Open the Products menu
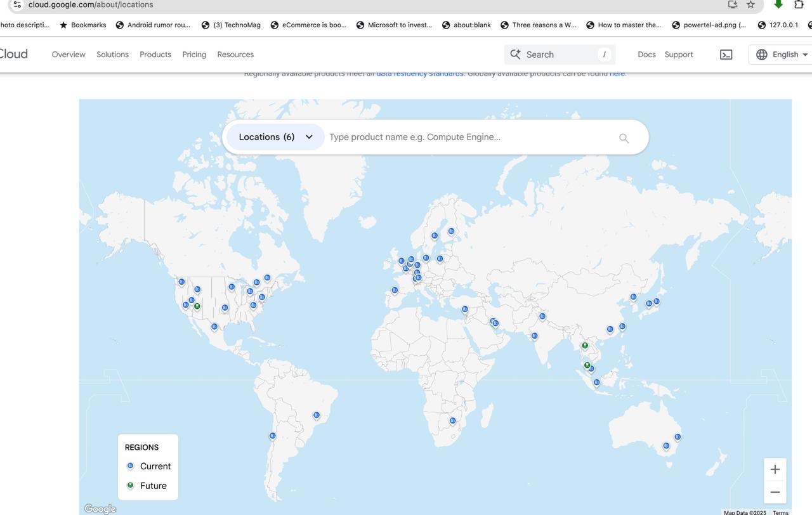 click(x=155, y=55)
